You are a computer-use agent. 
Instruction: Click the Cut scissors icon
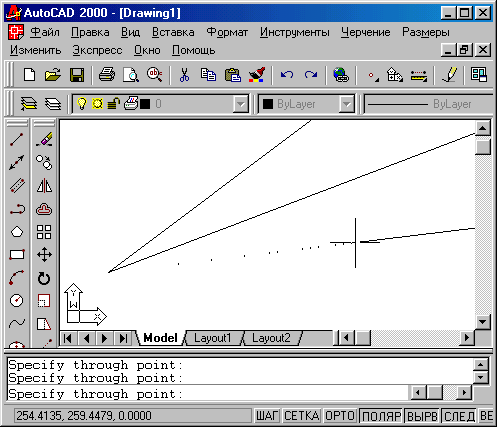click(x=184, y=75)
